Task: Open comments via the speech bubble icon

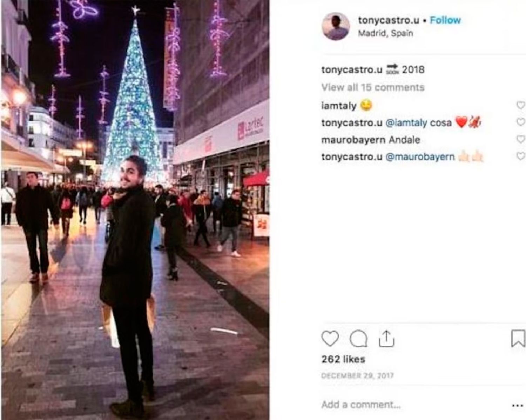Action: click(x=358, y=339)
